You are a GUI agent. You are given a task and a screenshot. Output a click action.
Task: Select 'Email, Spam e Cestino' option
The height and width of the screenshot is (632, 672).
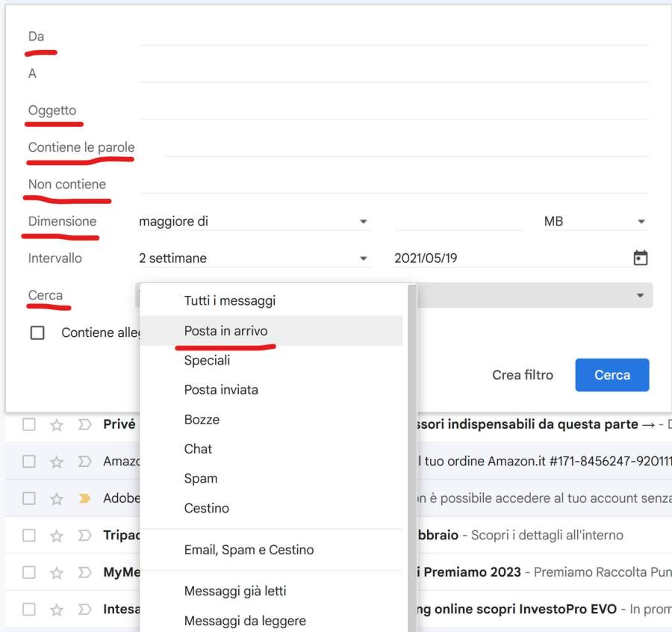(x=249, y=550)
